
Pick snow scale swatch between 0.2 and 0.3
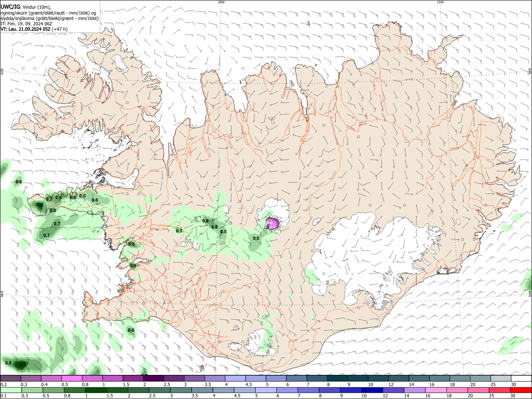pyautogui.click(x=10, y=379)
